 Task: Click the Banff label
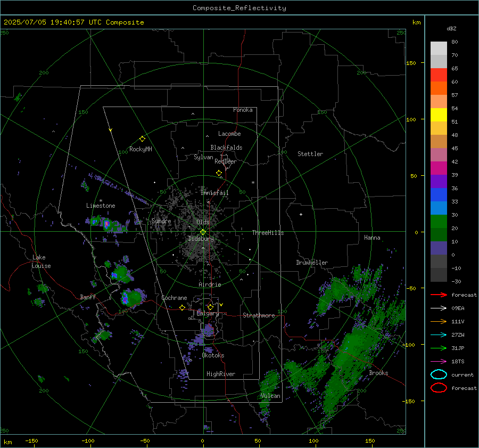pyautogui.click(x=88, y=297)
